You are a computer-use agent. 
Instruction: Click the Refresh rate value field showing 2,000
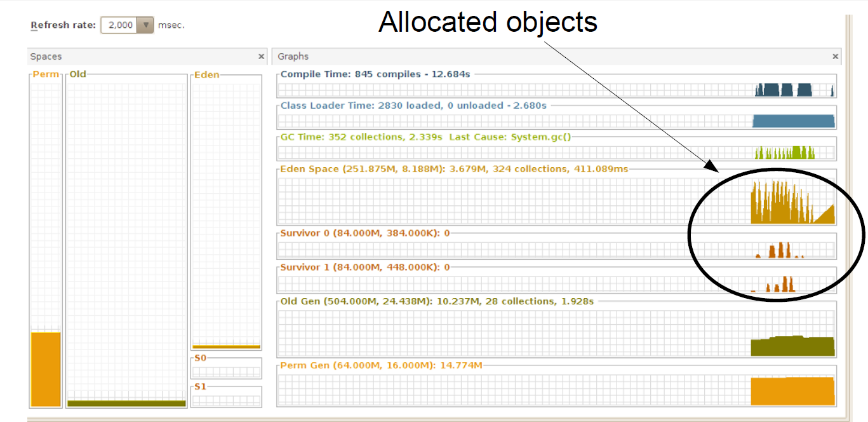tap(120, 25)
